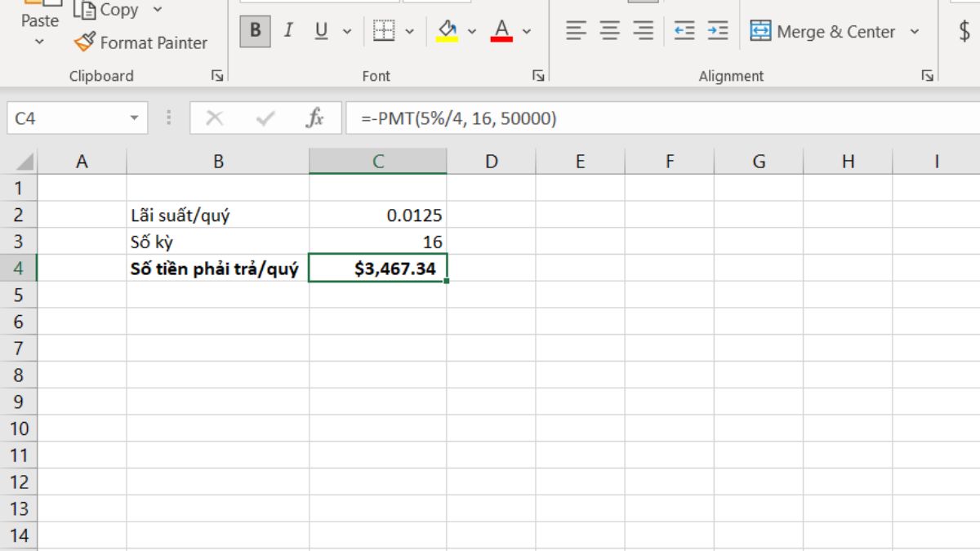
Task: Click accounting dollar format icon
Action: (x=965, y=32)
